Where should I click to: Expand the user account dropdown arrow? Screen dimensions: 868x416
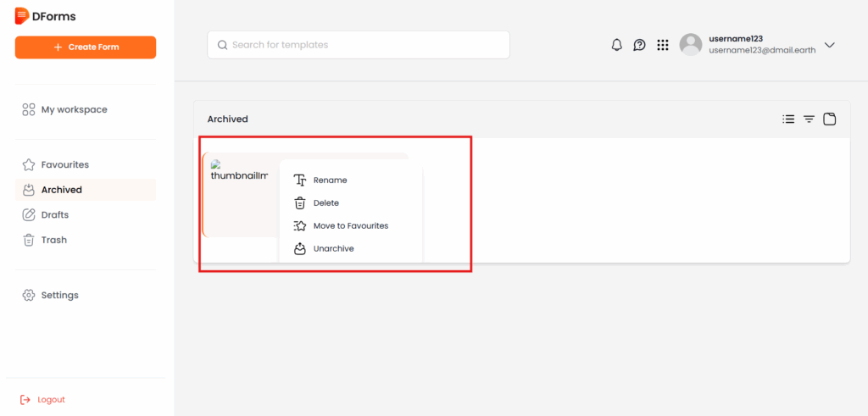tap(830, 45)
